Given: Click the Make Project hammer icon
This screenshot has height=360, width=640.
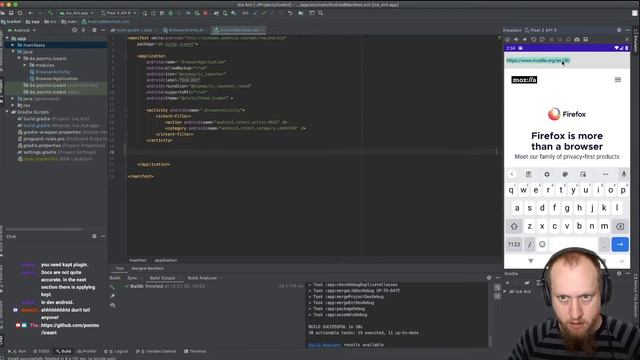Looking at the screenshot, I should [51, 13].
